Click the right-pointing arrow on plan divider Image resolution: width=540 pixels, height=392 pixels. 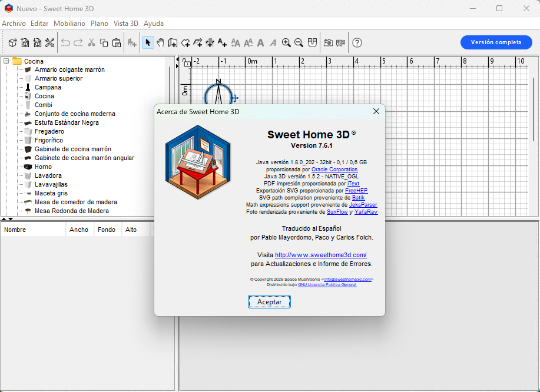tap(177, 66)
